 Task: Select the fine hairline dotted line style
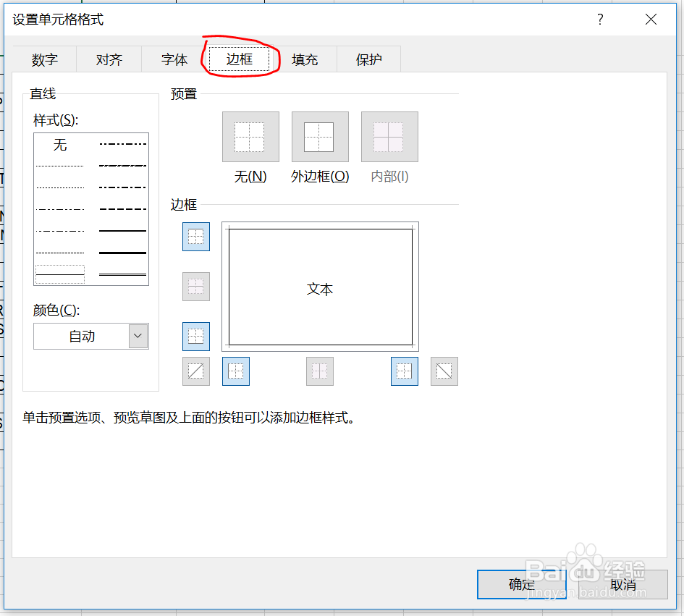click(x=60, y=166)
